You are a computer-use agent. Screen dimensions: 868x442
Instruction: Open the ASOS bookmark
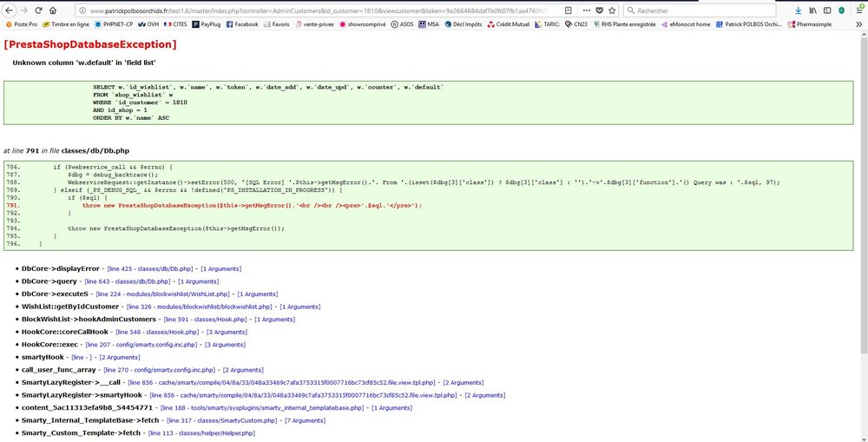(403, 24)
